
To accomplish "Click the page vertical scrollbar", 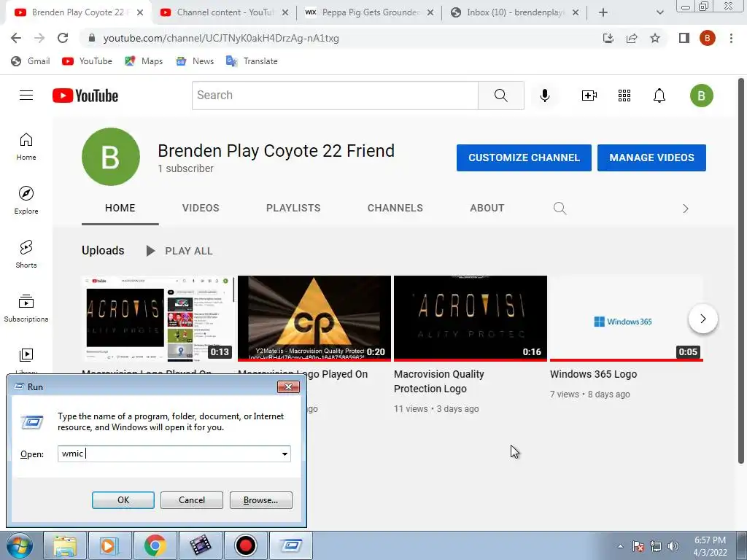I will coord(741,271).
